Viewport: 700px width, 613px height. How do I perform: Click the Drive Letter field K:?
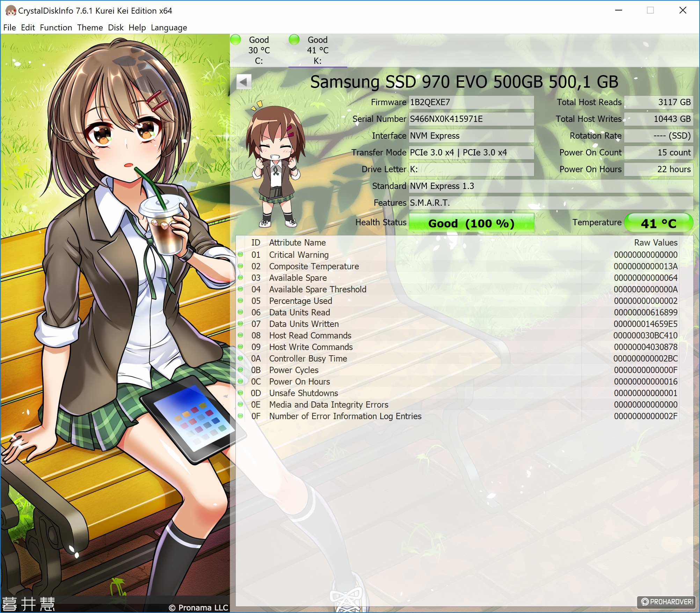click(472, 169)
